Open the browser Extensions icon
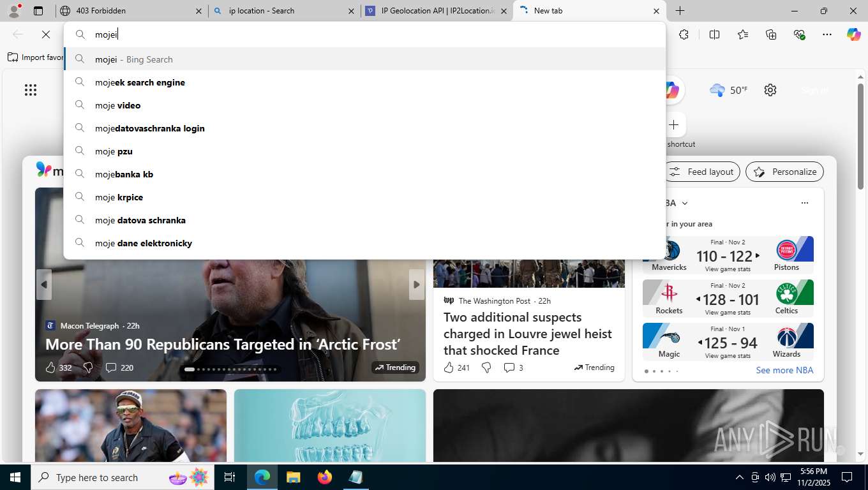The image size is (868, 490). [684, 34]
